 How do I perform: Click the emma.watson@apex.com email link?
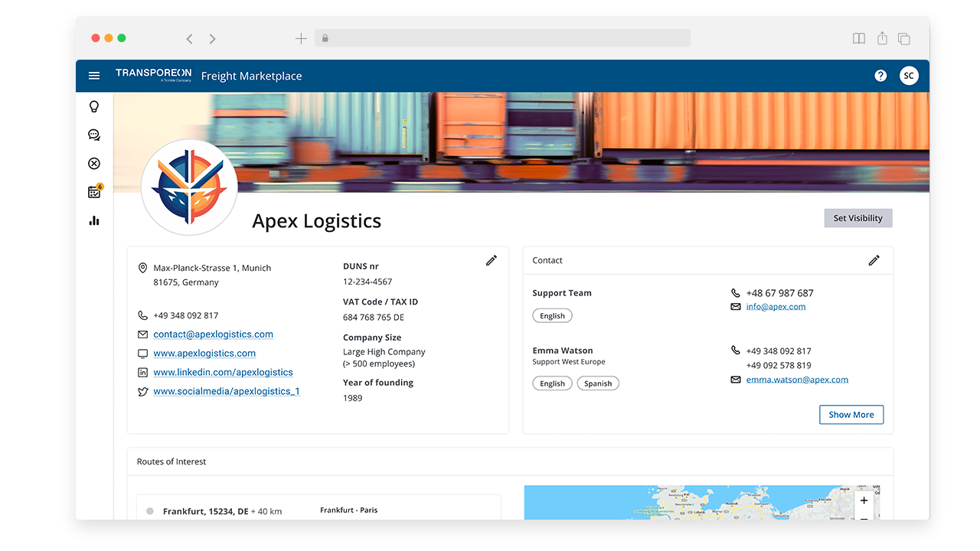coord(797,380)
